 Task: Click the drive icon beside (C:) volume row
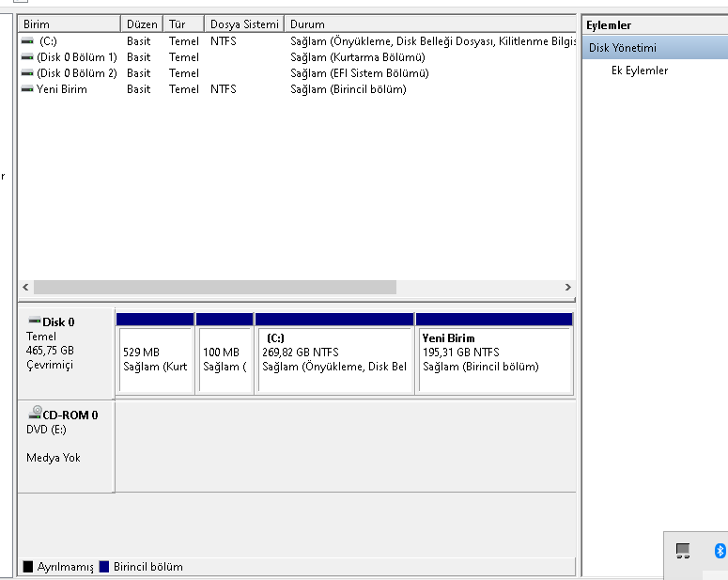tap(27, 41)
